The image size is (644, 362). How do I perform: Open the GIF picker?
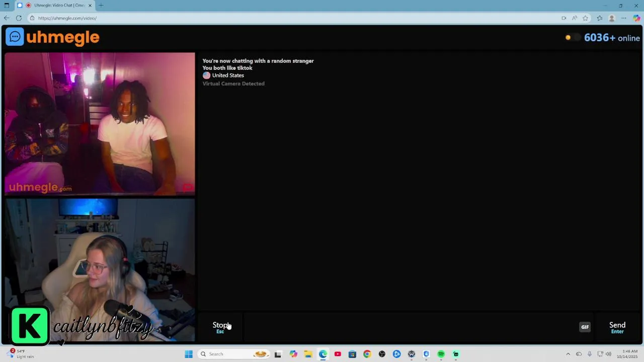(x=585, y=327)
